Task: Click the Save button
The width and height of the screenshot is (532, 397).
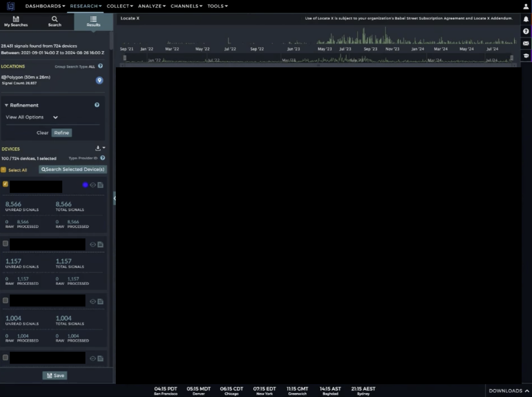Action: pyautogui.click(x=55, y=376)
